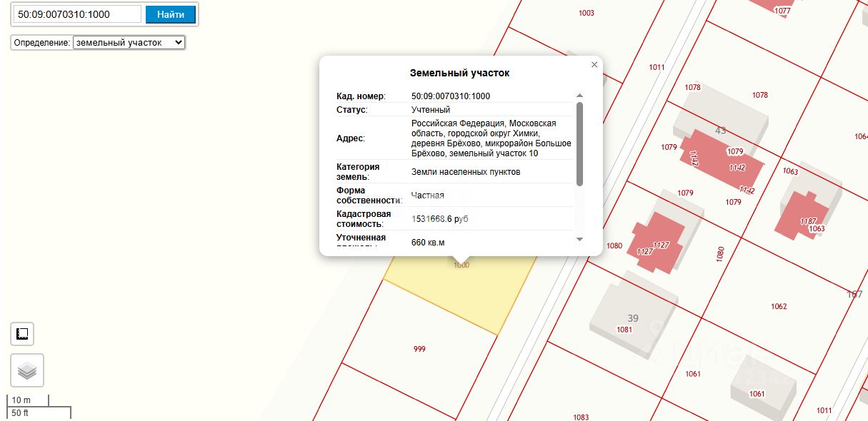Click the popup scrollbar down arrow
The height and width of the screenshot is (421, 868).
pyautogui.click(x=579, y=239)
